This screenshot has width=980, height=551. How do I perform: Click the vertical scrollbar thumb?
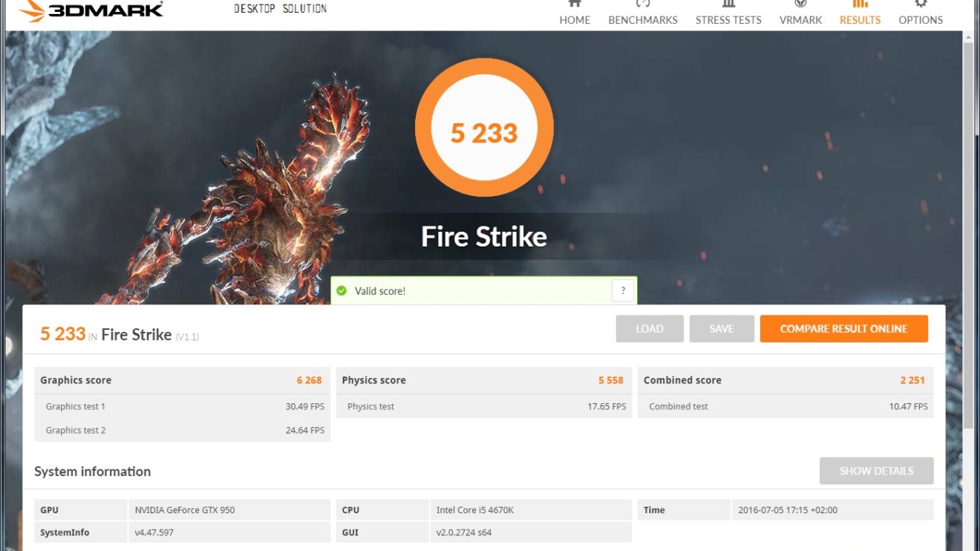coord(968,234)
